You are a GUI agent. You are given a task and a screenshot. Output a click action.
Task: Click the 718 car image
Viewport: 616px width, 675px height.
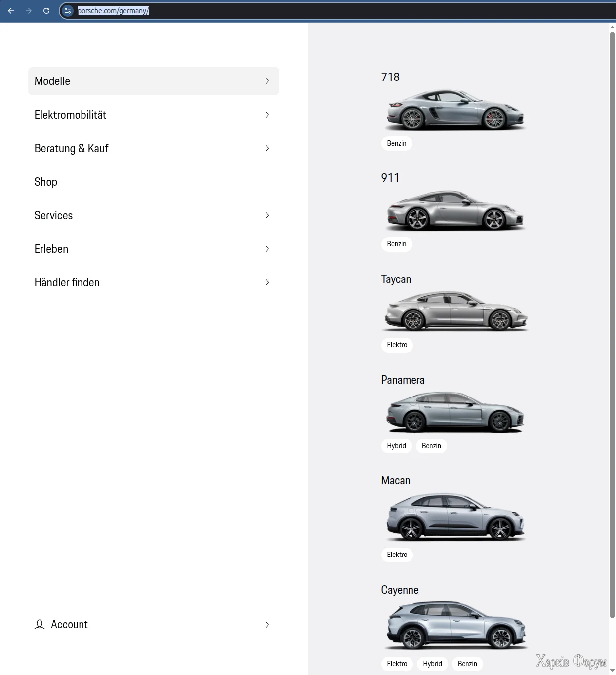tap(455, 110)
